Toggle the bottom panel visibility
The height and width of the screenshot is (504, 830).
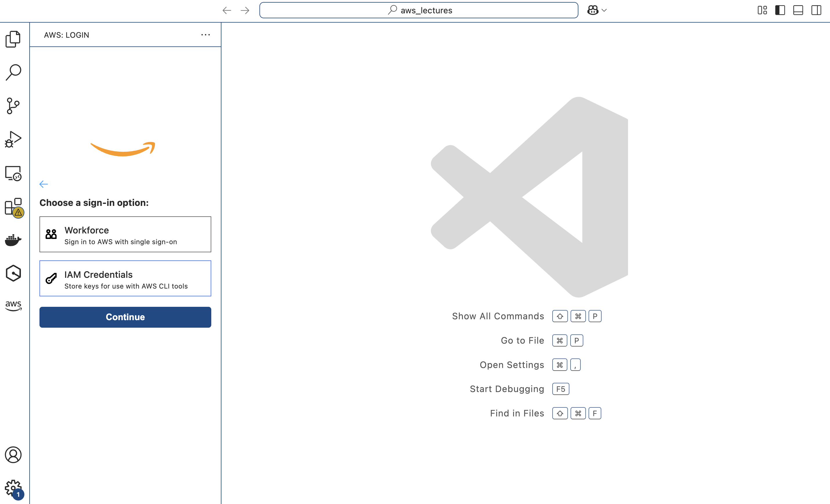pos(798,10)
